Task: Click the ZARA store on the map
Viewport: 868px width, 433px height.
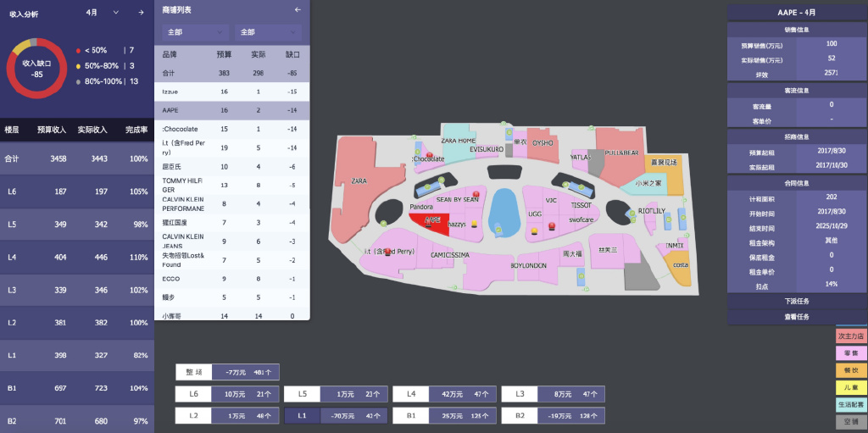Action: coord(359,180)
